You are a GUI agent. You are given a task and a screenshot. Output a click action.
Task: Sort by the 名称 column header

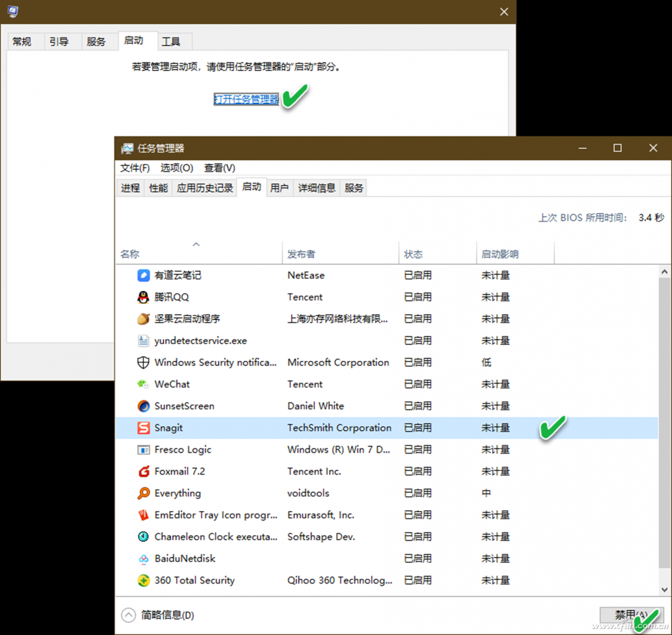[x=198, y=254]
